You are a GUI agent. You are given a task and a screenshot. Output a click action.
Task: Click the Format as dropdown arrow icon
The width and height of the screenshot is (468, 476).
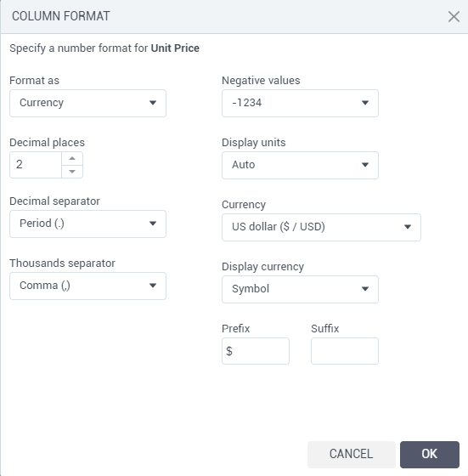[x=153, y=103]
